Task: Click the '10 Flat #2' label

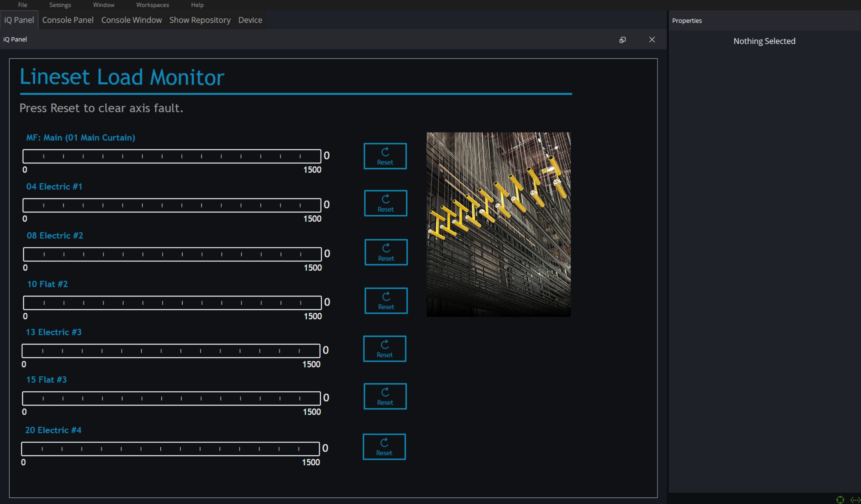Action: point(47,284)
